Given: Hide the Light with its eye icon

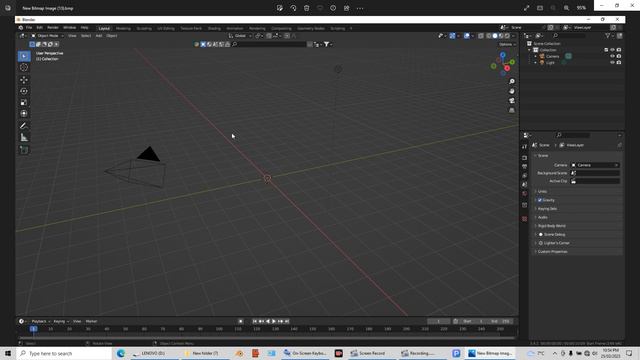Looking at the screenshot, I should tap(612, 62).
